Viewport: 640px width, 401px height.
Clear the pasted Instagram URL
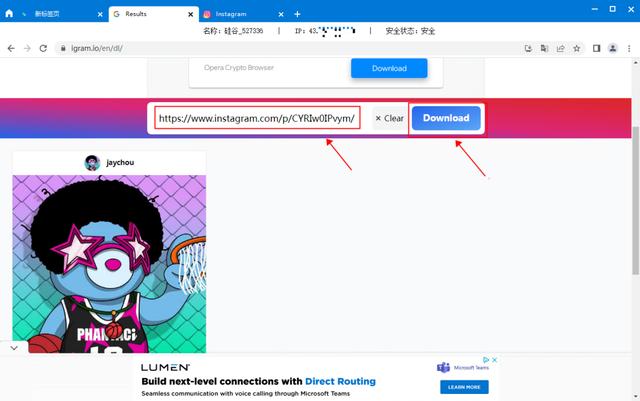[x=389, y=118]
